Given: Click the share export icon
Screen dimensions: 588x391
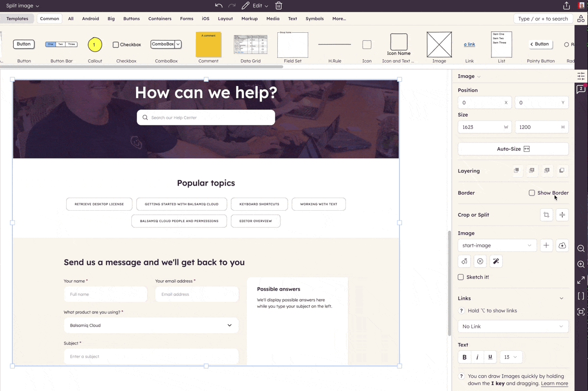Looking at the screenshot, I should 566,6.
